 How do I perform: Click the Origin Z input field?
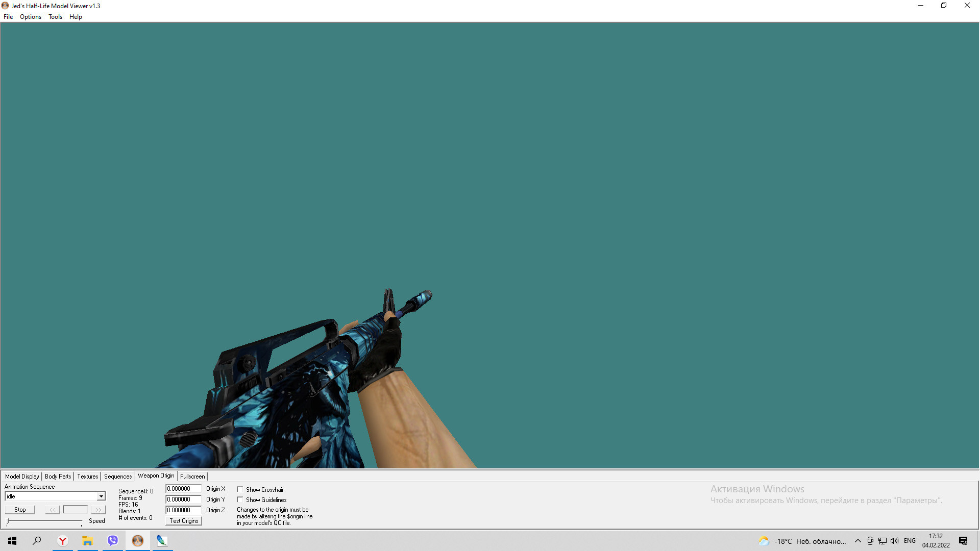[183, 510]
